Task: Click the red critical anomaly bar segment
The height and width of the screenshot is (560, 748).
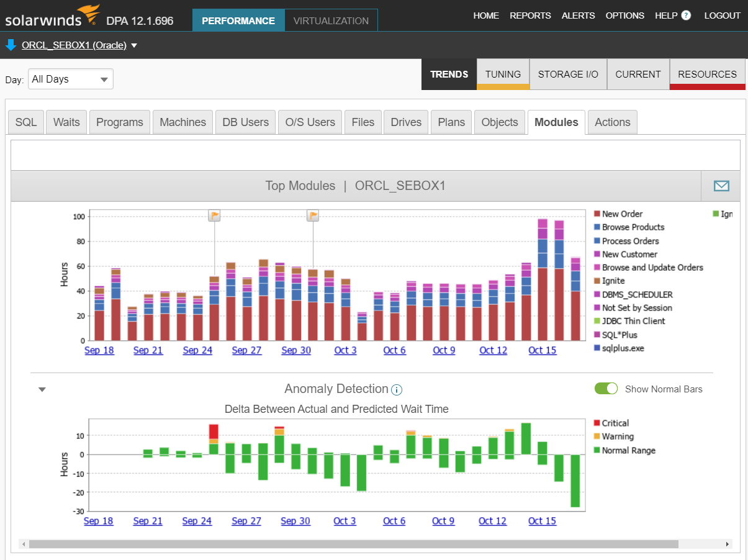Action: pos(214,431)
